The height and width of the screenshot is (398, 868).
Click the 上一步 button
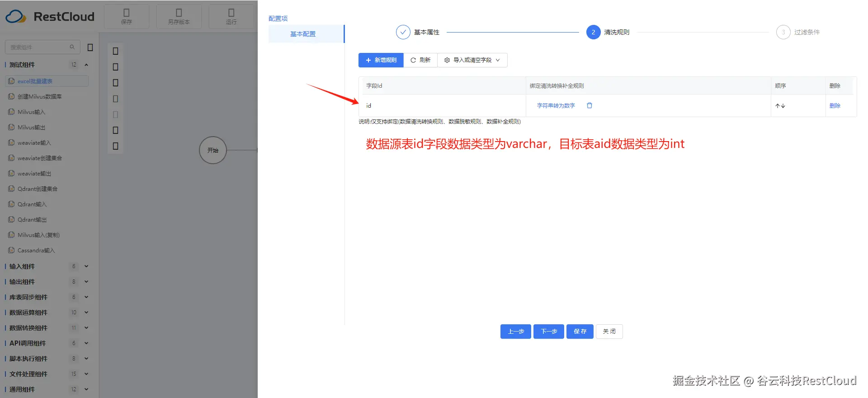click(x=516, y=332)
